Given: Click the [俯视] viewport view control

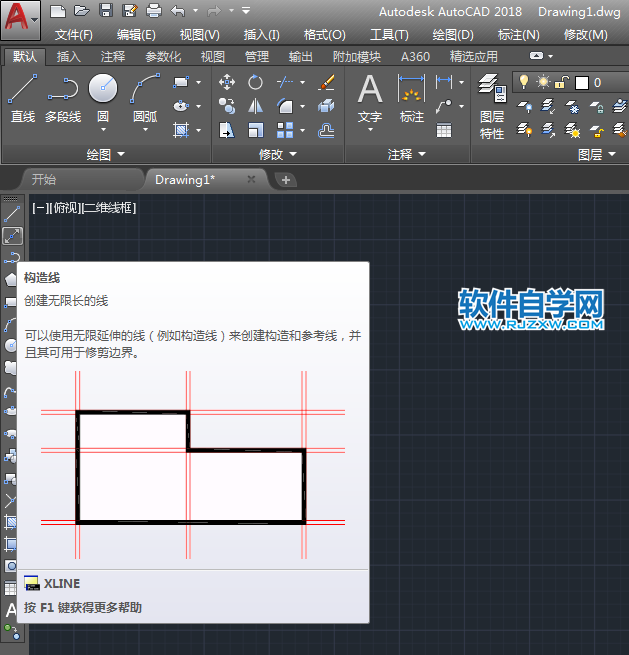Looking at the screenshot, I should [66, 208].
